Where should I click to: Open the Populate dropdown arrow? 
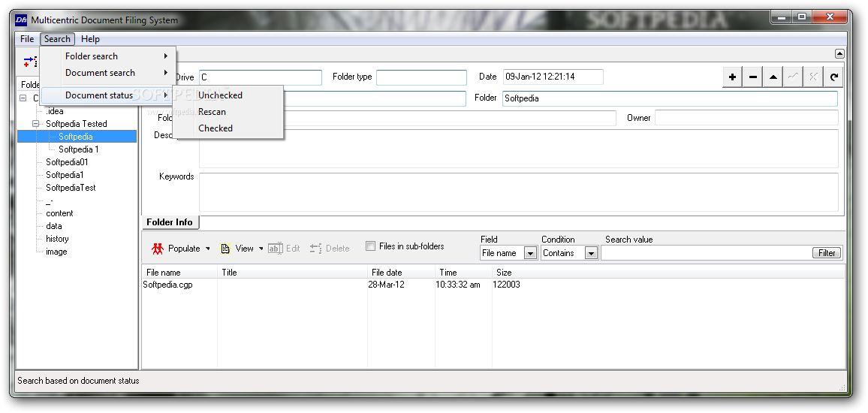coord(208,249)
